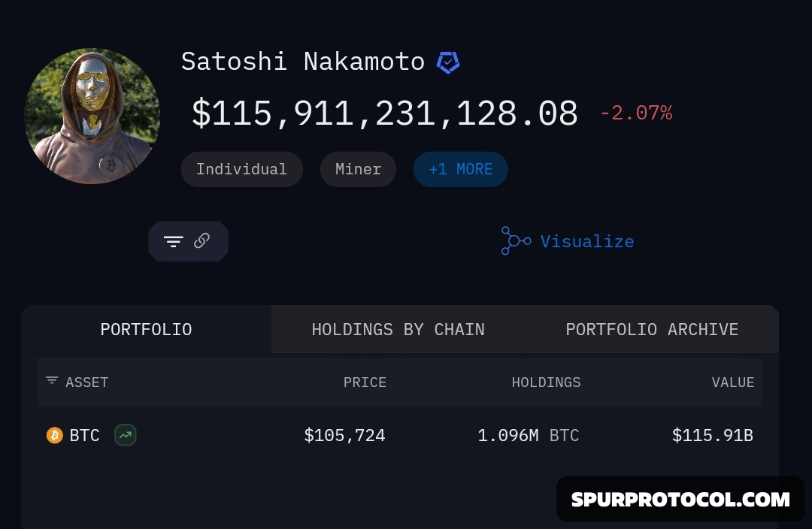Sort table by the HOLDINGS column header
The image size is (812, 529).
(547, 382)
